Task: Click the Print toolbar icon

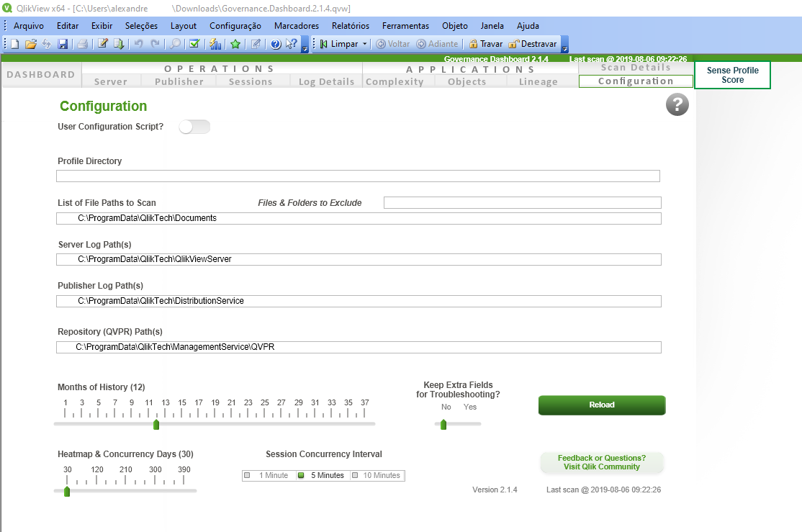Action: coord(82,44)
